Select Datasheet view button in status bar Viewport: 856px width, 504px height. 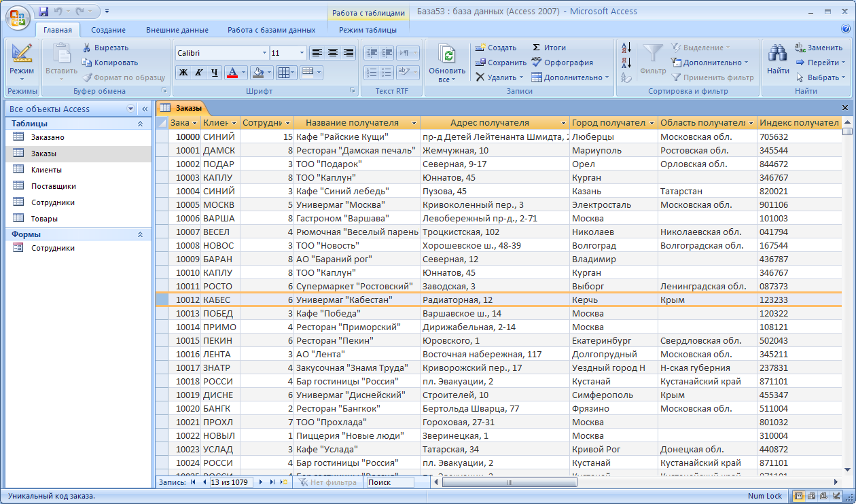coord(798,496)
